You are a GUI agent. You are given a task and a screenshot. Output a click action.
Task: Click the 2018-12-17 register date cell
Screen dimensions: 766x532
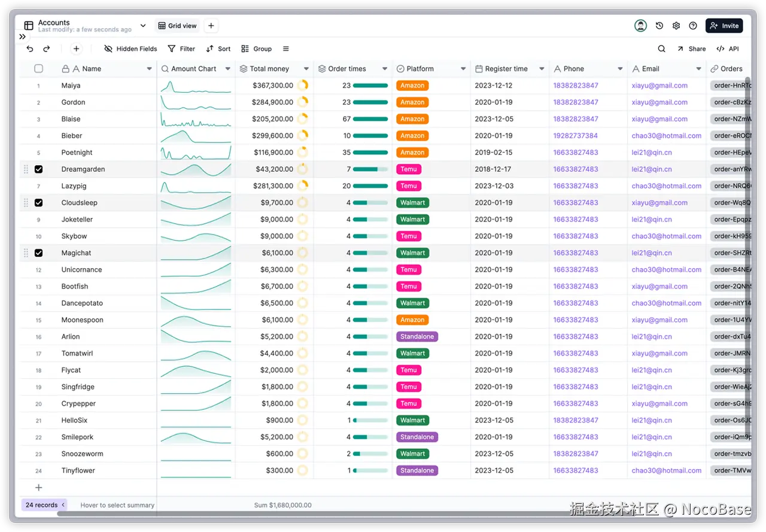510,169
